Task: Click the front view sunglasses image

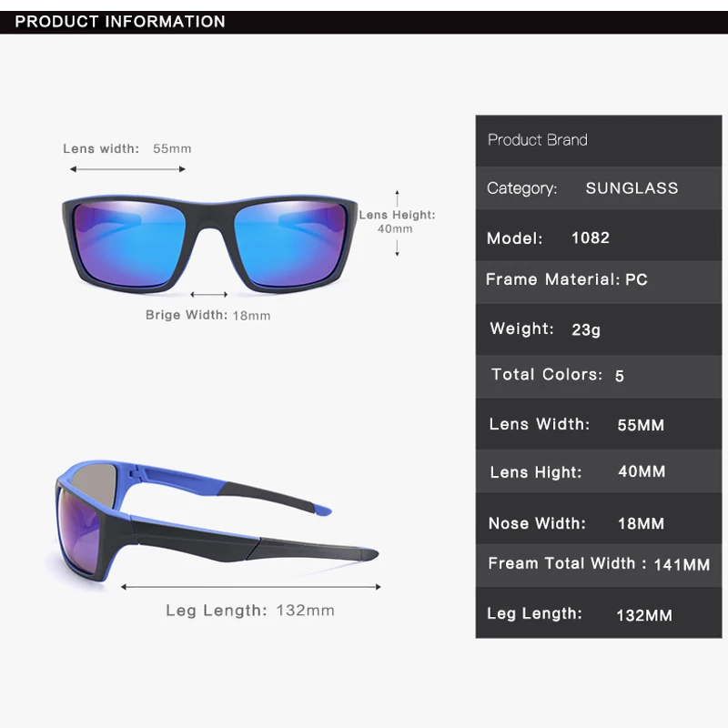Action: click(x=209, y=244)
